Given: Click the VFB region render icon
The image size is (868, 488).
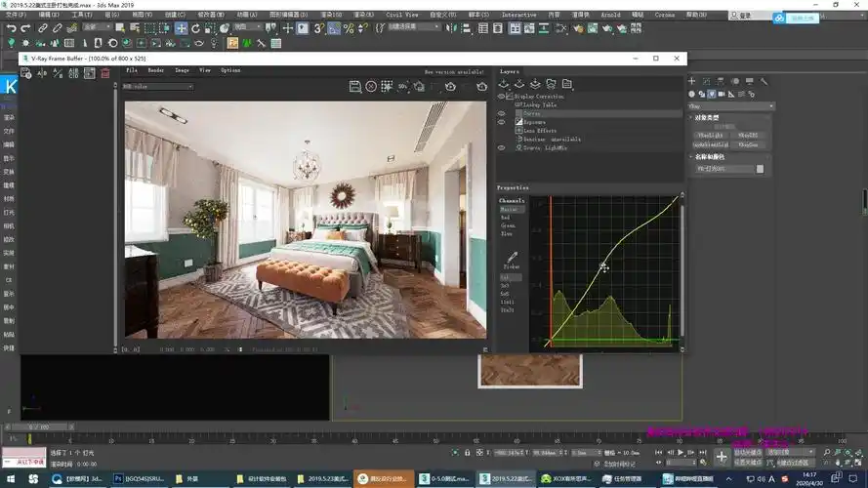Looking at the screenshot, I should point(387,86).
